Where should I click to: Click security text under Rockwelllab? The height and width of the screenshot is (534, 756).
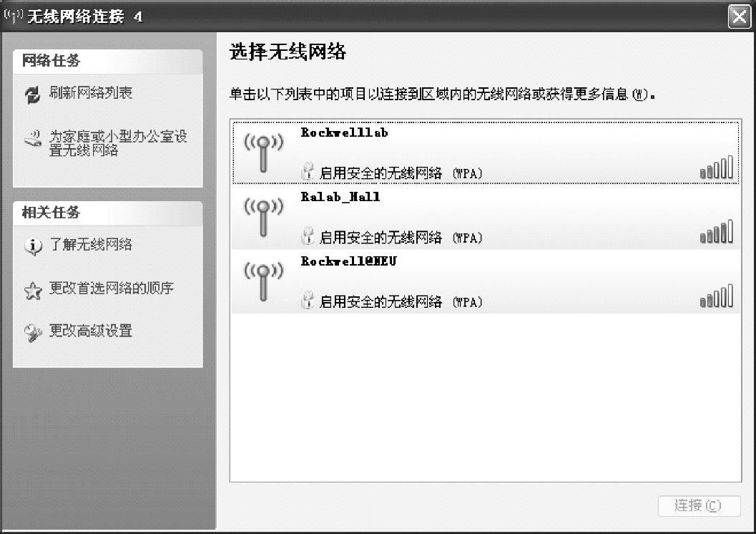401,173
